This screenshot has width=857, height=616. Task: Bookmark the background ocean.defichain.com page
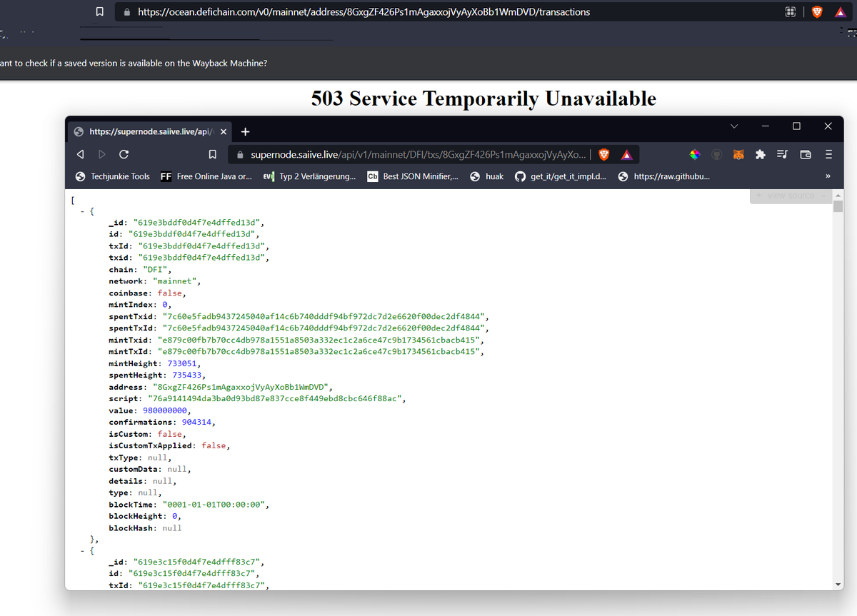(x=100, y=12)
